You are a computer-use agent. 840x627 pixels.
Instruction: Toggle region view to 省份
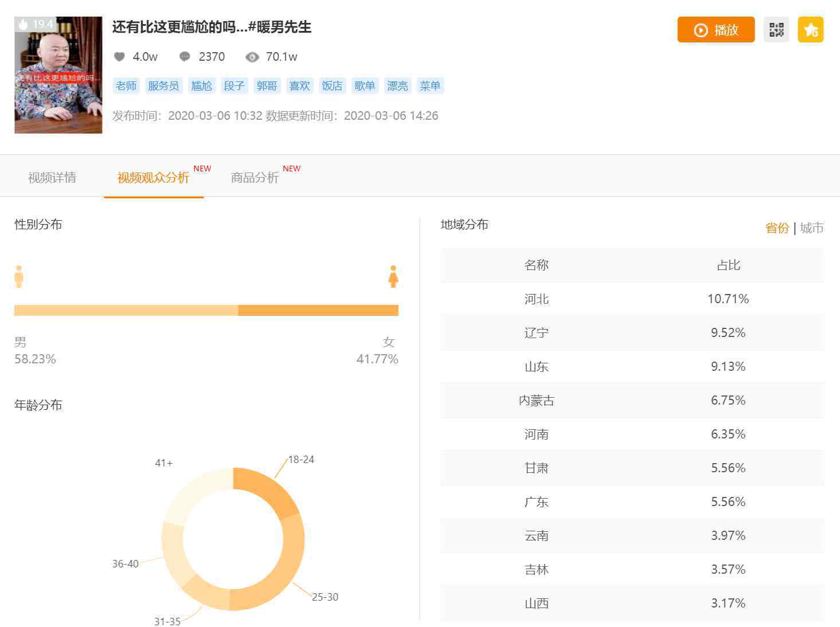(777, 228)
